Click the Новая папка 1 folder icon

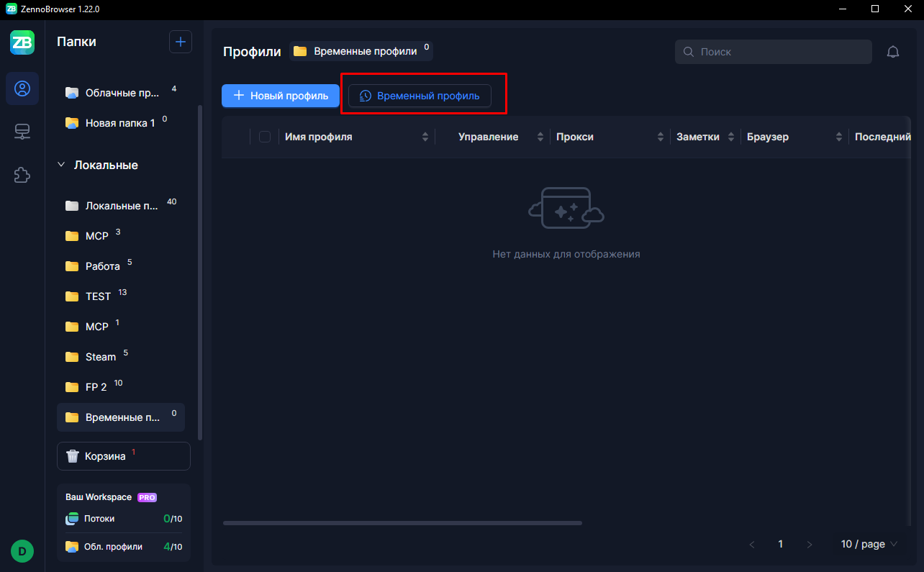tap(72, 123)
